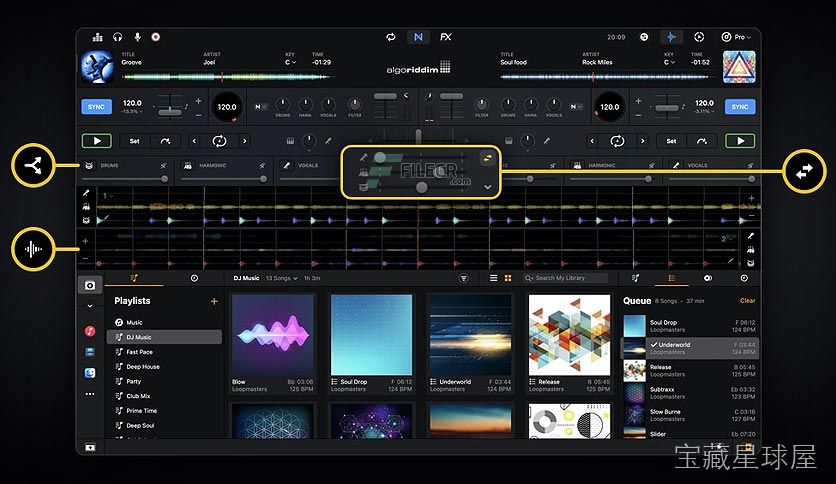Click the left deck piano keys icon
Image resolution: width=836 pixels, height=484 pixels.
click(x=290, y=141)
